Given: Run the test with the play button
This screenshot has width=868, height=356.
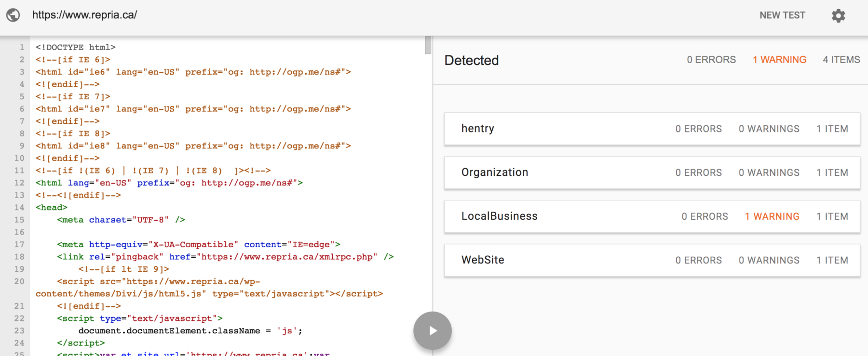Looking at the screenshot, I should coord(433,330).
